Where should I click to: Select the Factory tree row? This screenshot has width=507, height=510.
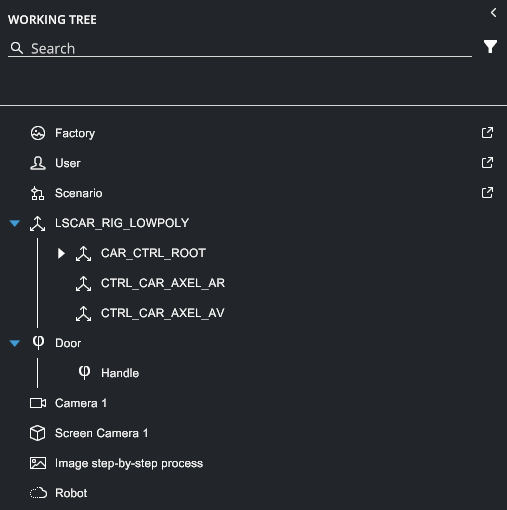tap(253, 133)
